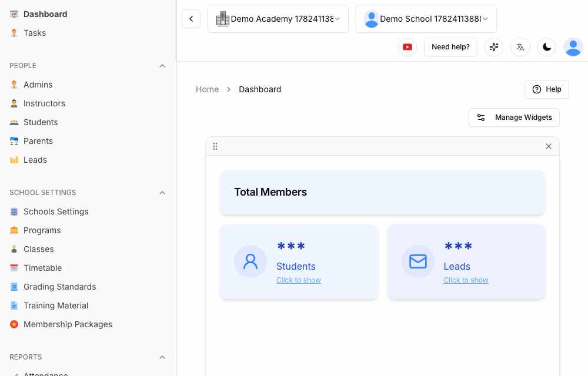Collapse the REPORTS section
The height and width of the screenshot is (376, 588).
coord(162,357)
